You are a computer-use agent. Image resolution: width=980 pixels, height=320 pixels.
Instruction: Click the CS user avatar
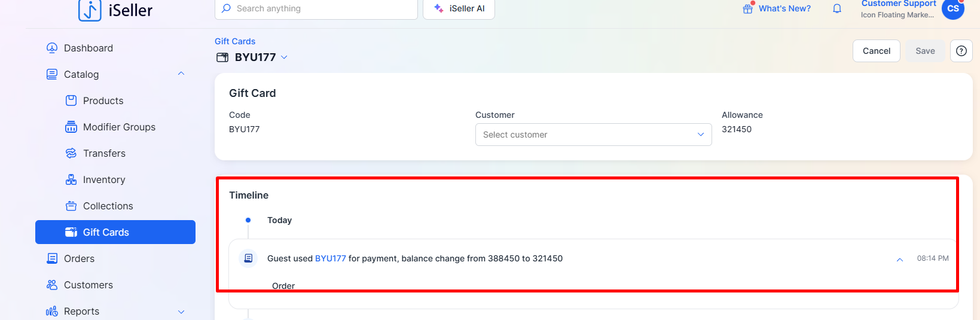point(953,8)
